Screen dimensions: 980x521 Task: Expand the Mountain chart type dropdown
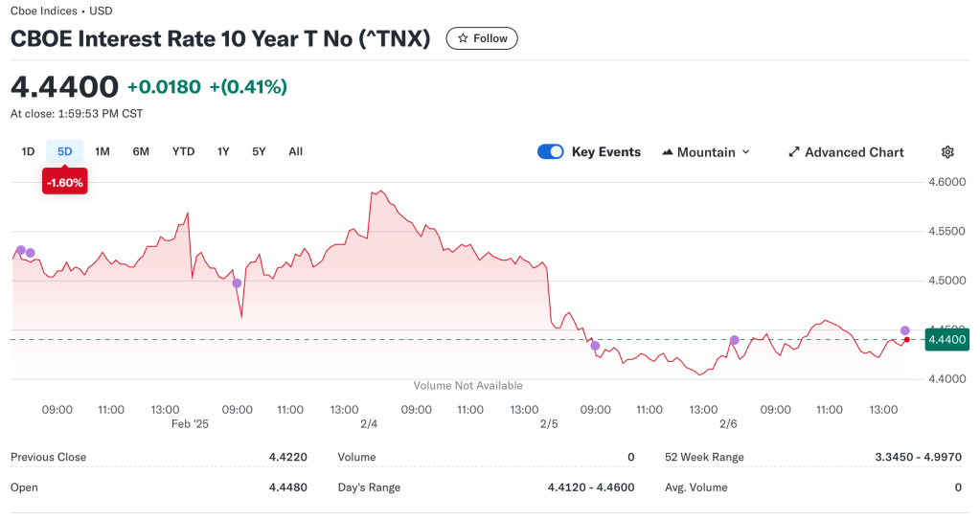[706, 152]
